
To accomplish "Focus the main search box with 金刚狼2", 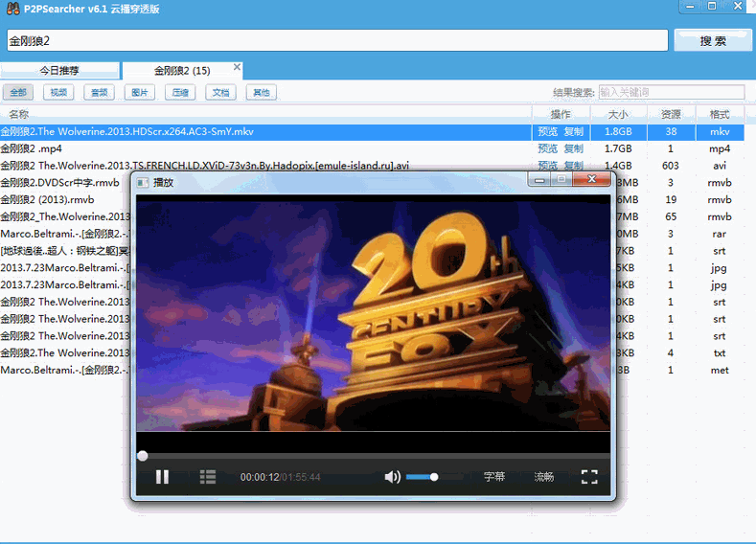I will click(337, 40).
